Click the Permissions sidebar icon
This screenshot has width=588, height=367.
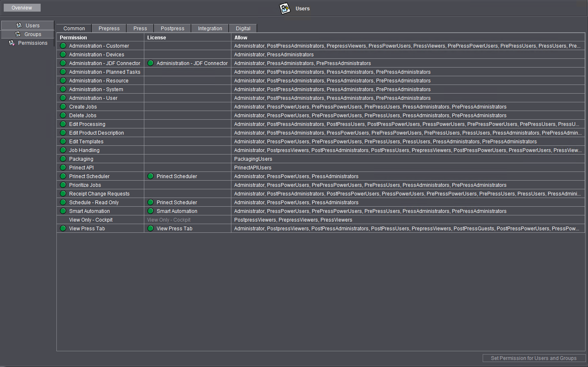[x=12, y=43]
